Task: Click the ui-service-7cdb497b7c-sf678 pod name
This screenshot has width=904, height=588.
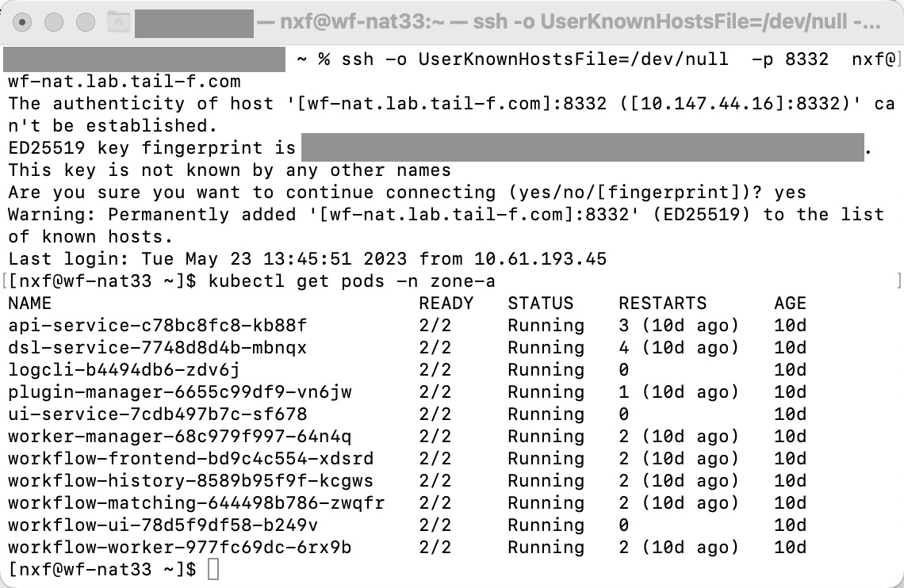Action: (x=157, y=414)
